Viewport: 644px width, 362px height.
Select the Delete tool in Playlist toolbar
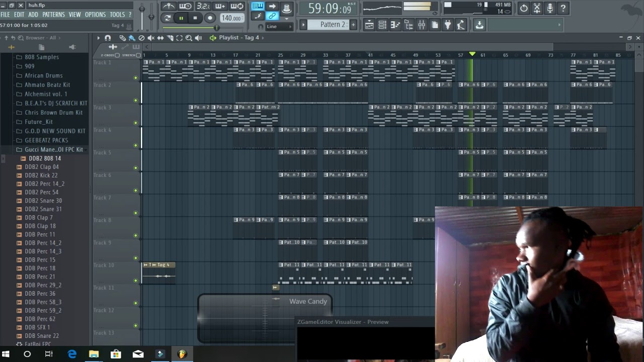point(141,38)
